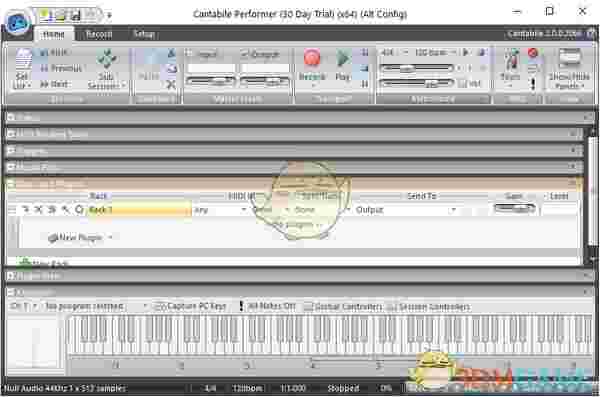
Task: Click the metronome play icon beside the tempo
Action: click(x=466, y=52)
